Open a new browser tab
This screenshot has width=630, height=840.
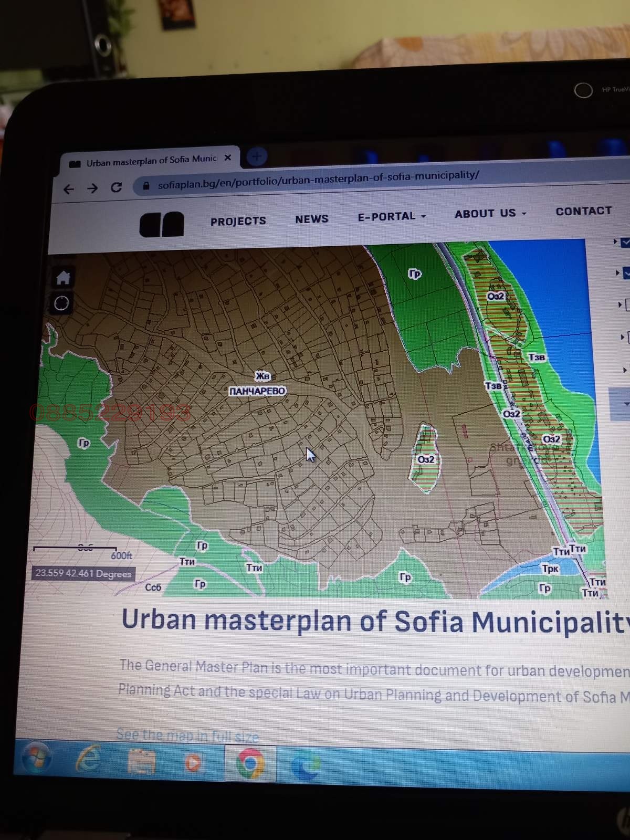click(257, 156)
